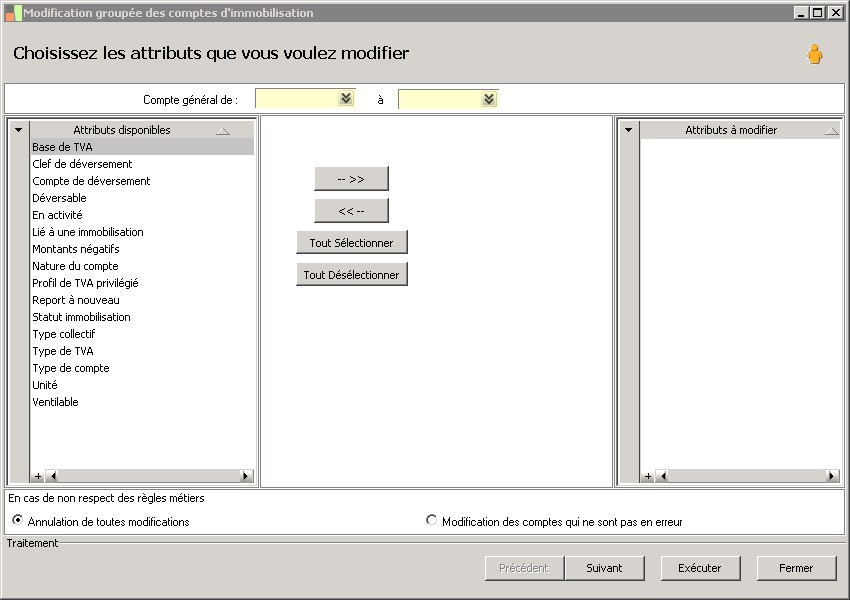Sort by Attributs à modifier header
The height and width of the screenshot is (600, 850).
tap(740, 130)
